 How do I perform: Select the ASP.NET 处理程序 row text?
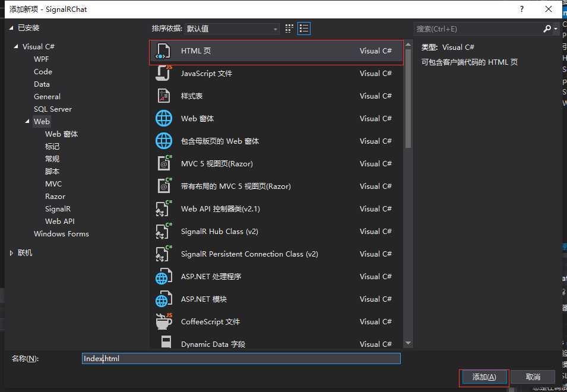211,277
